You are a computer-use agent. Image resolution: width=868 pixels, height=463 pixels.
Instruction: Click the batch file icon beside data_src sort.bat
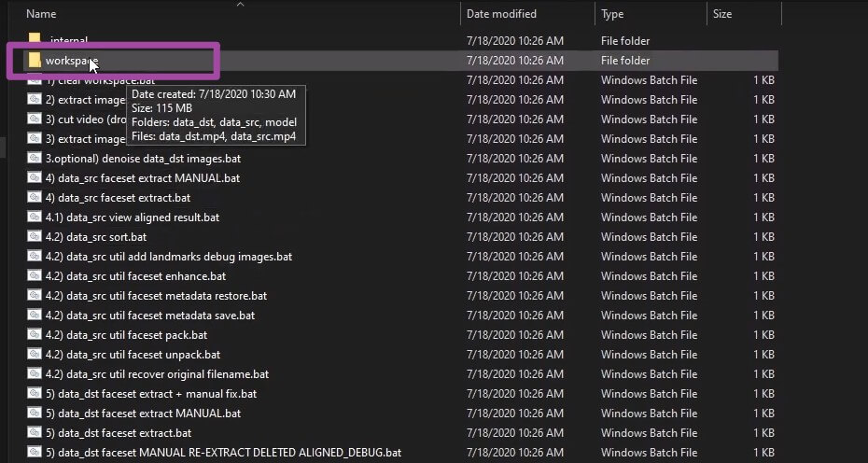pyautogui.click(x=35, y=237)
